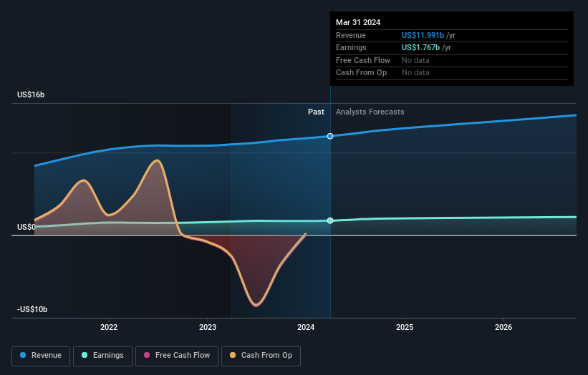Click the US$11.991b revenue value
The height and width of the screenshot is (375, 588).
coord(423,35)
